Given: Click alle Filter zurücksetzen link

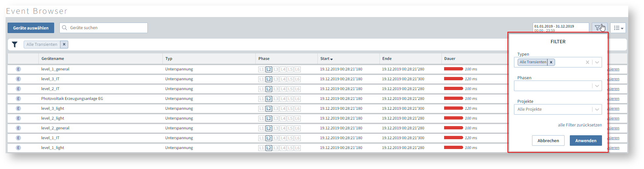Looking at the screenshot, I should 580,125.
